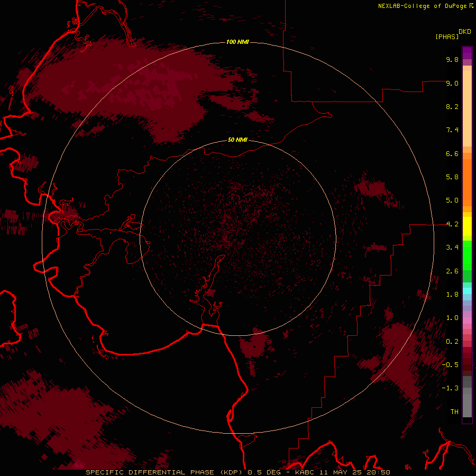476x476 pixels.
Task: Click the cyan segment of the color bar
Action: point(467,291)
